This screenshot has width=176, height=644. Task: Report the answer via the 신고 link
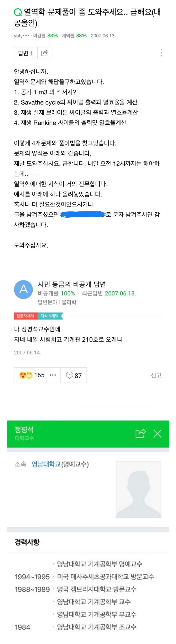pos(156,375)
